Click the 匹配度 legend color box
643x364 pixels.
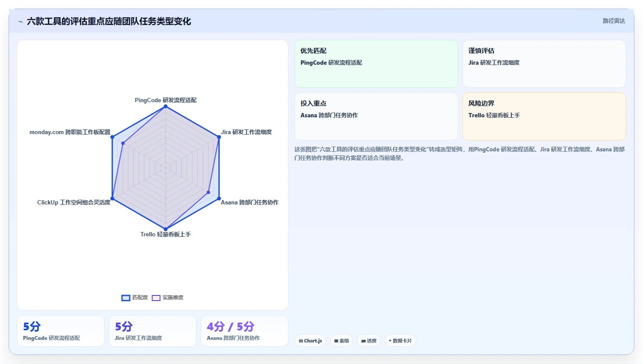tap(126, 298)
